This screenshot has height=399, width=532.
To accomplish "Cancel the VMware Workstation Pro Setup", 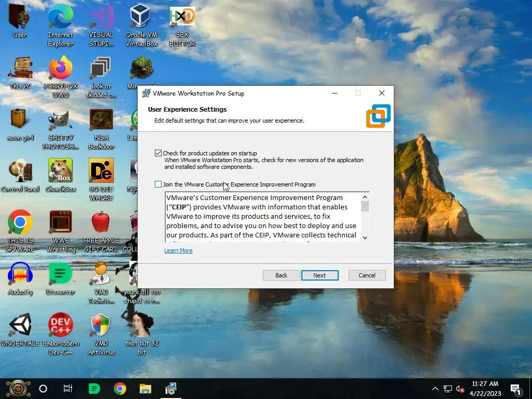I will pos(367,275).
